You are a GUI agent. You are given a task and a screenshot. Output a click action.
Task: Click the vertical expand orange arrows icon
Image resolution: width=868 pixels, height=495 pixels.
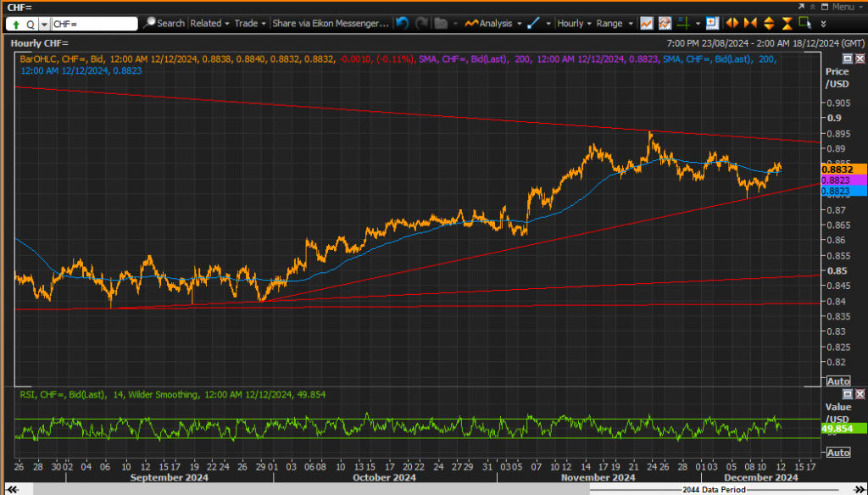click(769, 23)
